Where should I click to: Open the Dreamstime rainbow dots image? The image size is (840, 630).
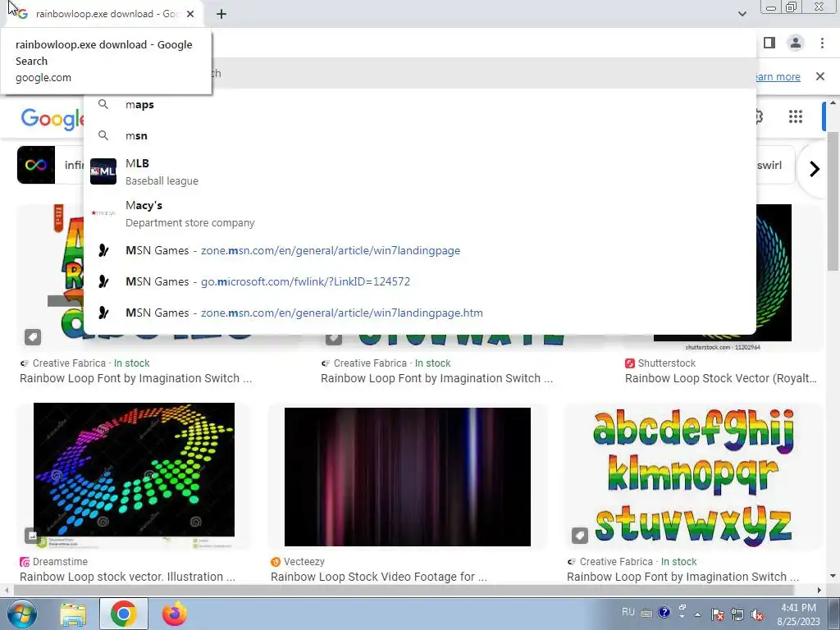(x=134, y=476)
